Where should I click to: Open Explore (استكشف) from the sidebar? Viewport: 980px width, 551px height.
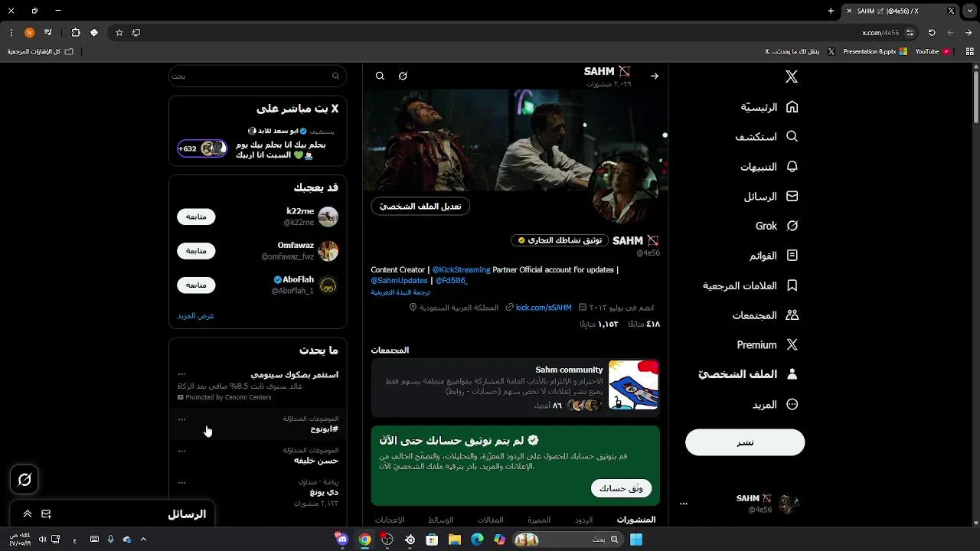[x=766, y=137]
